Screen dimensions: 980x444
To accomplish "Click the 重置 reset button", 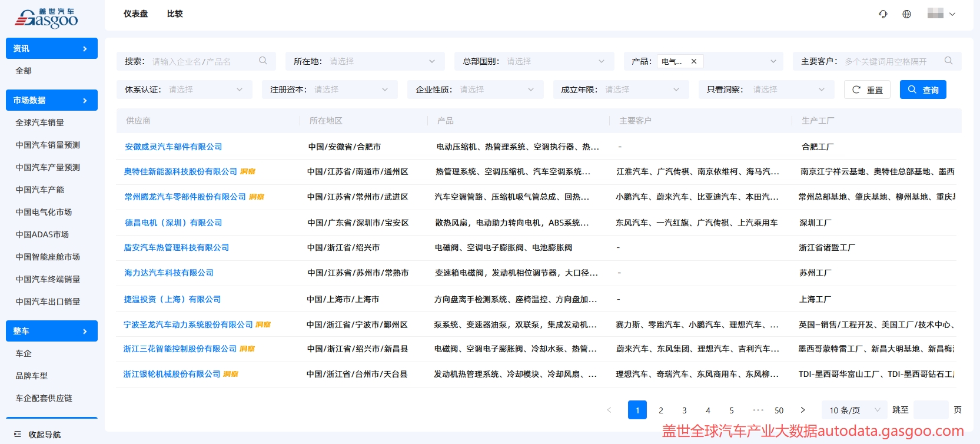I will click(867, 90).
